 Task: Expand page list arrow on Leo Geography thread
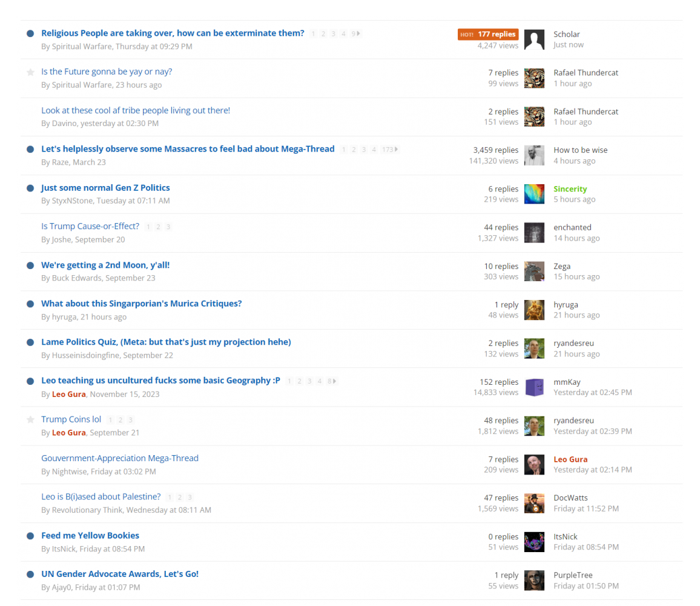[334, 381]
